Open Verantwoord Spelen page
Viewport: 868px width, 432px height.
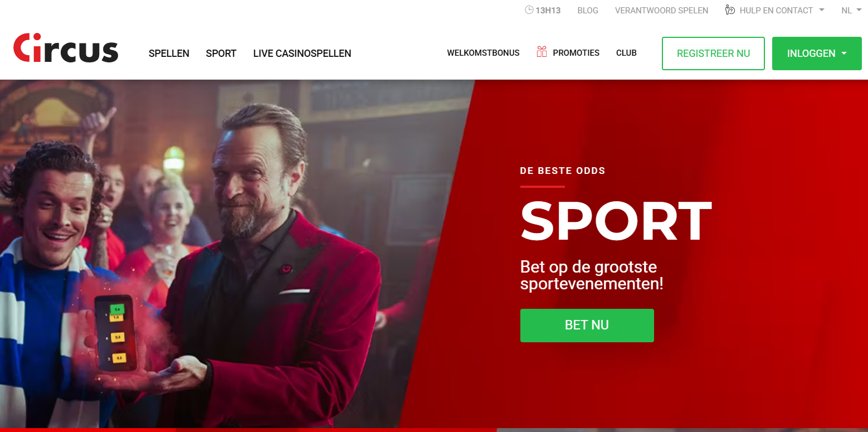(x=661, y=10)
